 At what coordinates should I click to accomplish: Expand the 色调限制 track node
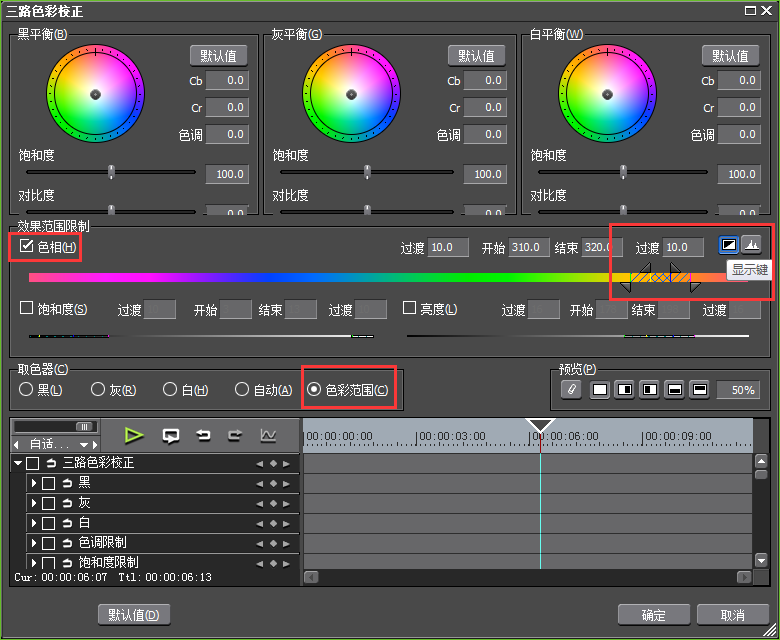pos(34,543)
